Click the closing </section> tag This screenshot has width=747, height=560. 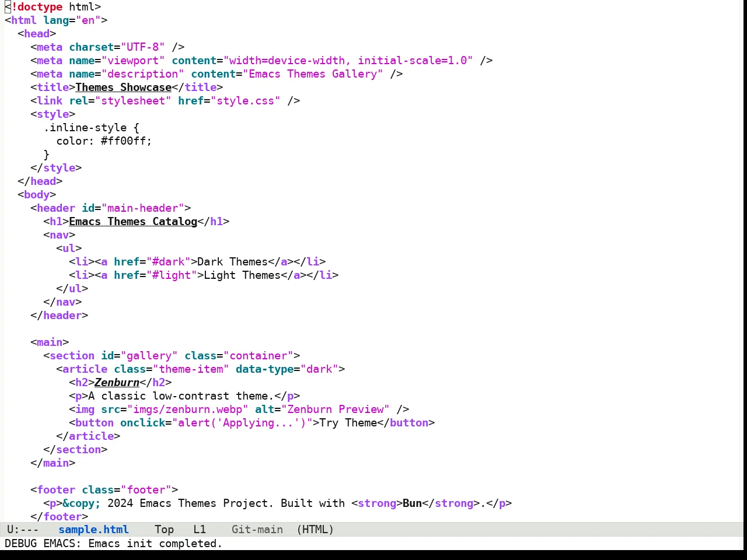(x=75, y=450)
